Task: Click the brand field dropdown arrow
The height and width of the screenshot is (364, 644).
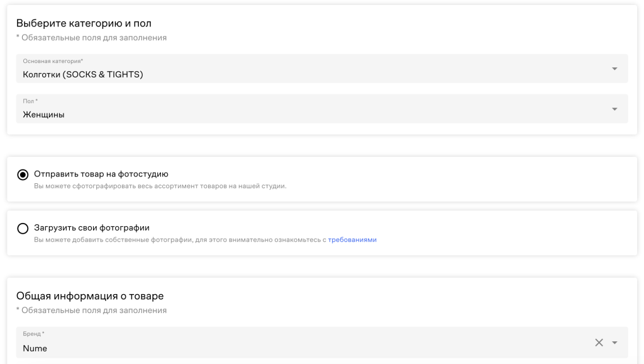Action: [x=615, y=342]
